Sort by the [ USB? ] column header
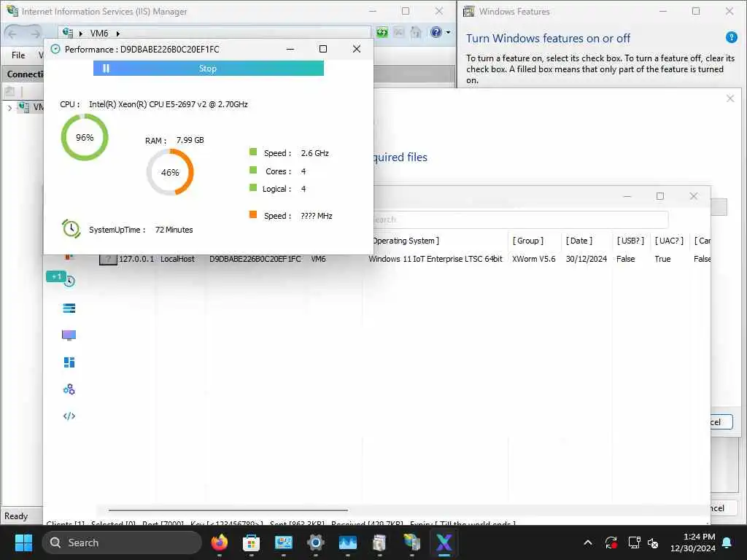 [x=630, y=241]
